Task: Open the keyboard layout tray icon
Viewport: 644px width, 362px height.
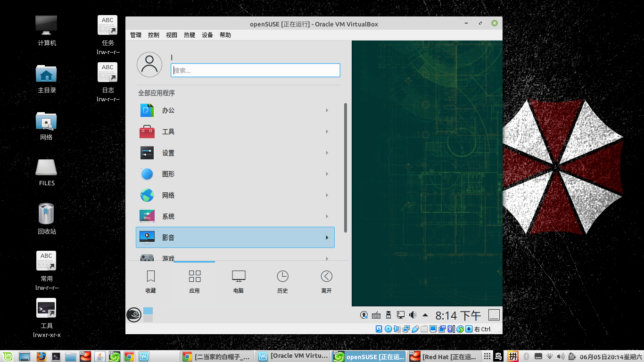Action: coord(376,315)
